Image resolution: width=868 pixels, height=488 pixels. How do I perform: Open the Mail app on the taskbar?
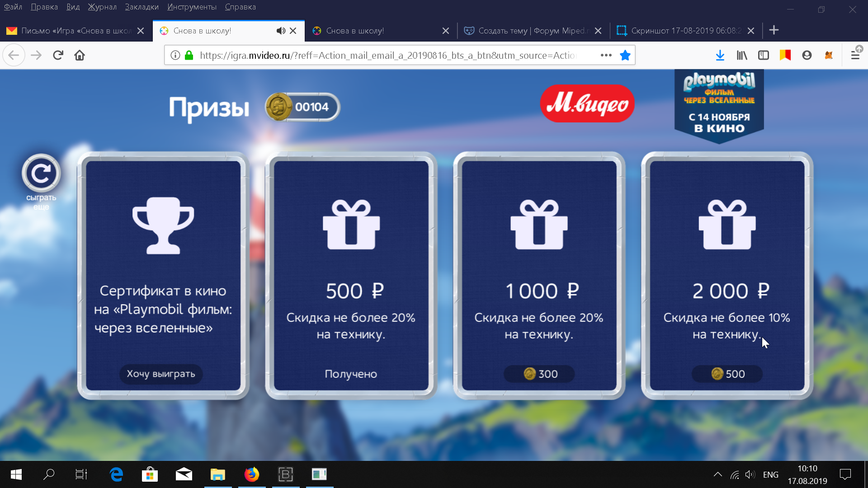tap(184, 474)
